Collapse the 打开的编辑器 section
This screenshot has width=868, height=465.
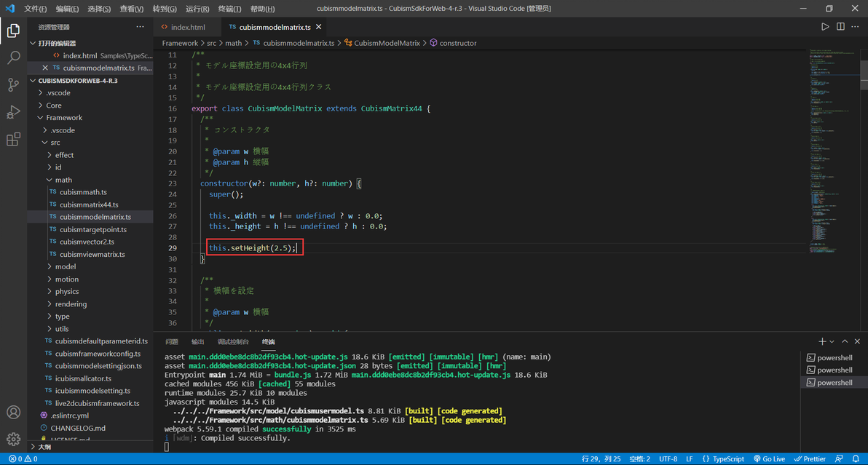point(90,43)
